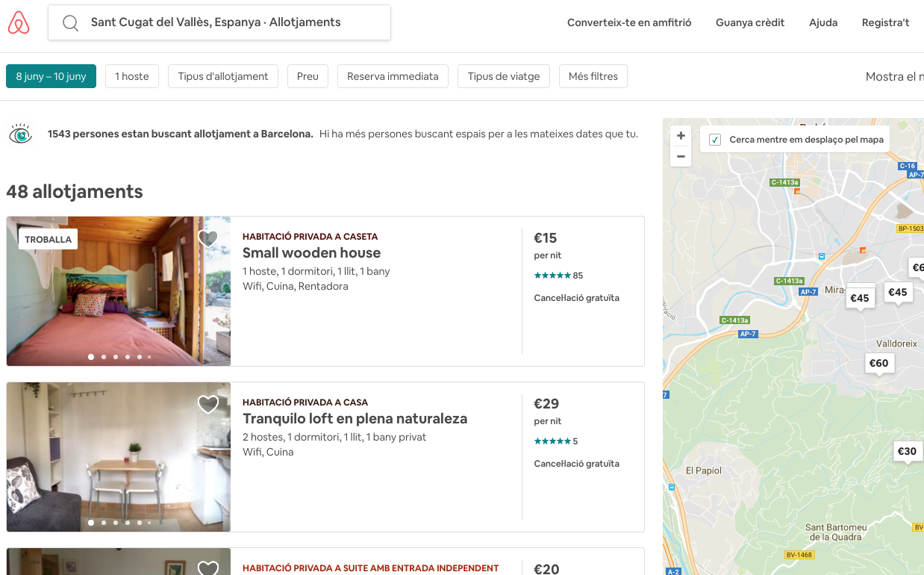Viewport: 924px width, 575px height.
Task: Click the 'Registra't' button
Action: coord(885,22)
